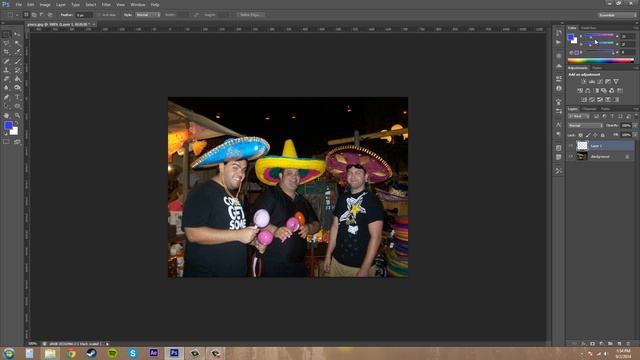
Task: Click the delete layer trash icon
Action: coord(628,344)
